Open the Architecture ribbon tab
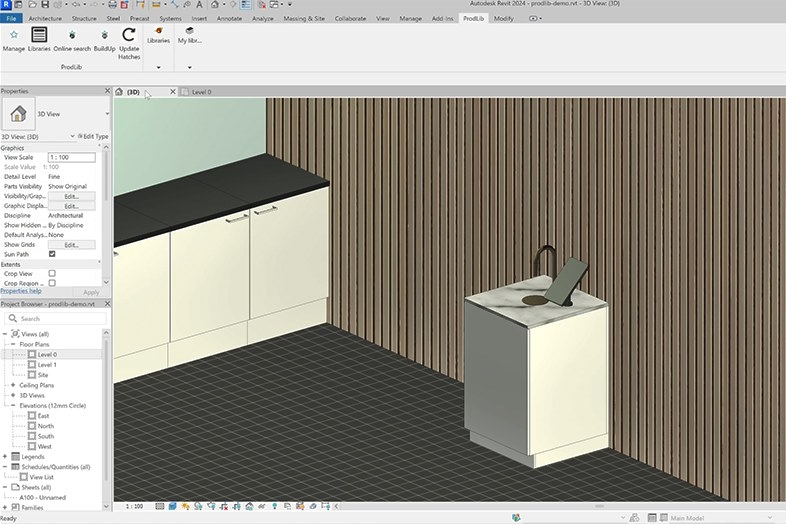The image size is (786, 524). coord(45,19)
